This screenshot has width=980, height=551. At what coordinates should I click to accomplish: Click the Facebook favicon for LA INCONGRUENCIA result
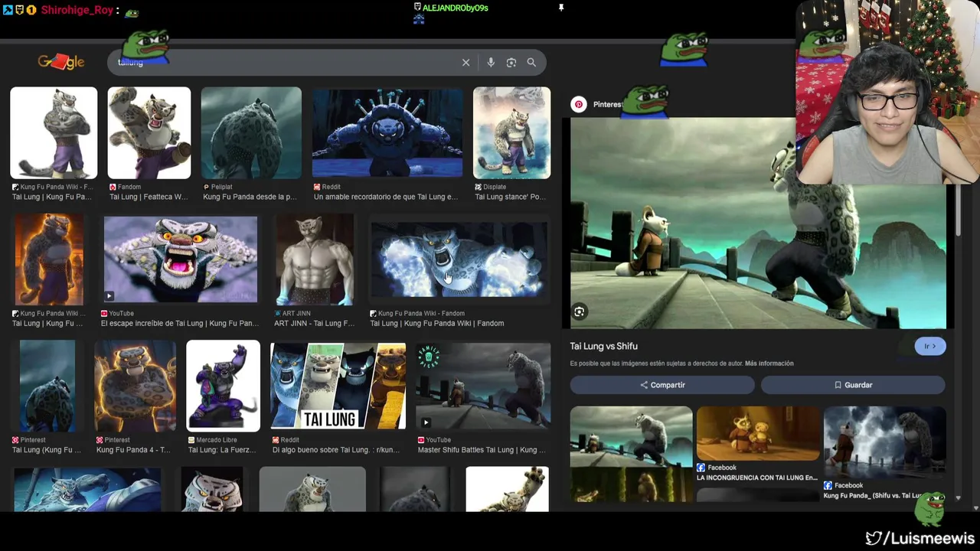[701, 468]
